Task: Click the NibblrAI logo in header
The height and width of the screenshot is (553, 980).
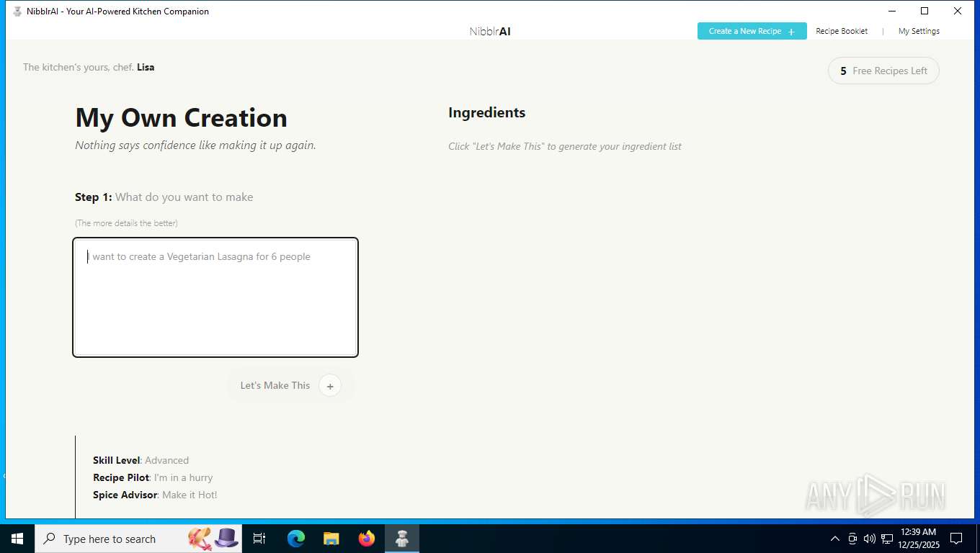Action: [490, 31]
